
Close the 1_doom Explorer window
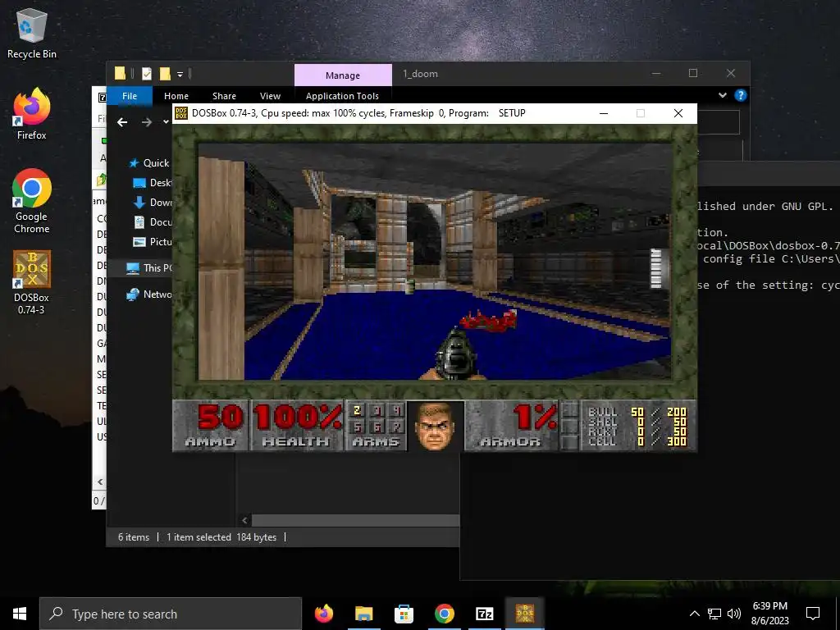731,73
